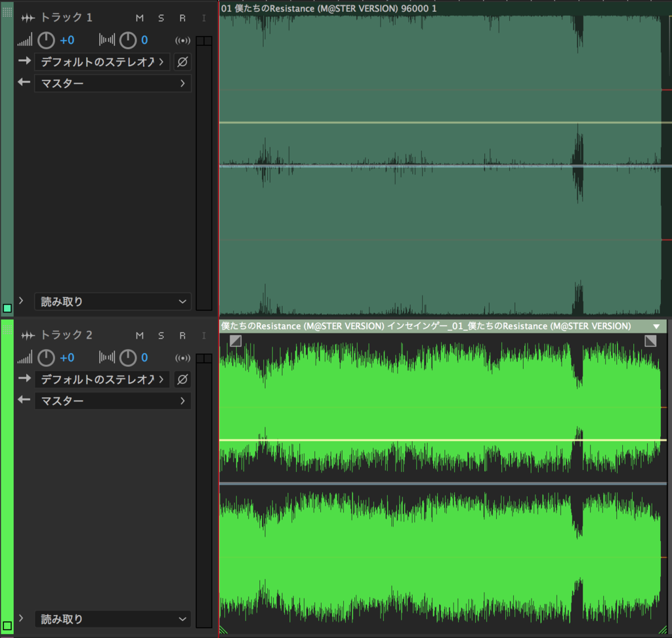Image resolution: width=672 pixels, height=638 pixels.
Task: Mute Track 1 with the M button
Action: [x=140, y=18]
